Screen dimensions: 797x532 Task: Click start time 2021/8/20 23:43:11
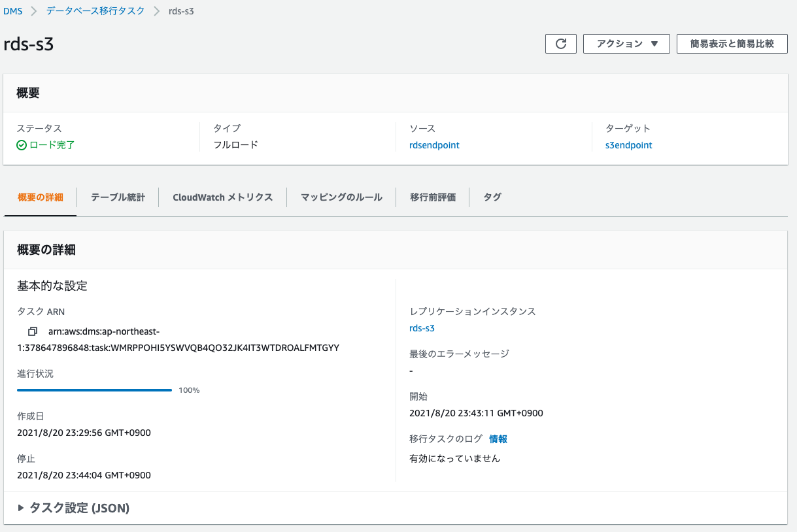476,413
